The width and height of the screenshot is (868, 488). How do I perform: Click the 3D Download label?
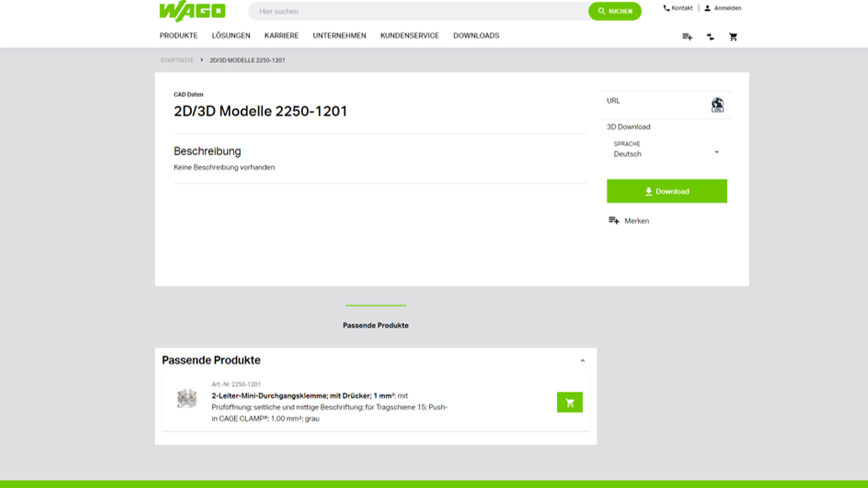[628, 127]
